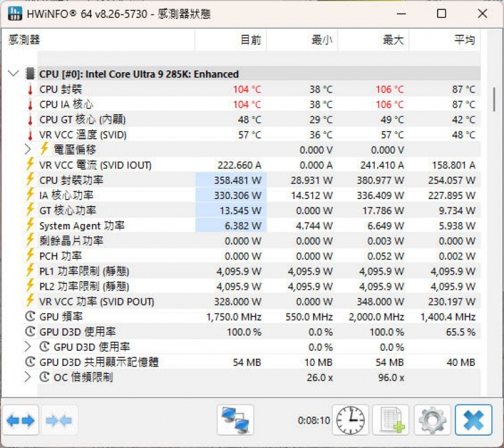Image resolution: width=504 pixels, height=448 pixels.
Task: Click the 13.545 W GT core power value
Action: click(x=240, y=210)
